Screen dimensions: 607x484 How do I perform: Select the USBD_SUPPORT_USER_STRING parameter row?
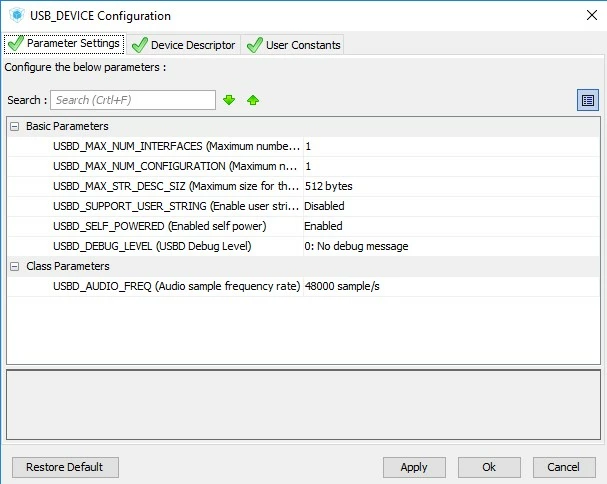pos(304,206)
